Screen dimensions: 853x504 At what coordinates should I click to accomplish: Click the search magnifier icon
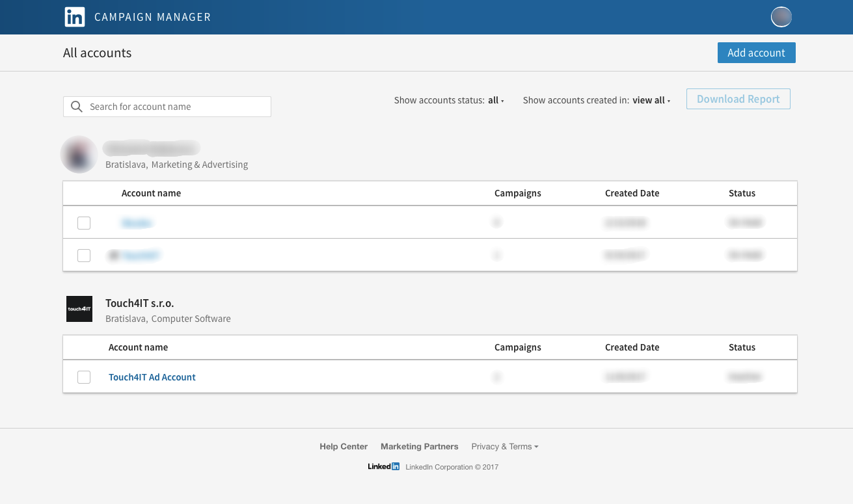click(x=76, y=106)
